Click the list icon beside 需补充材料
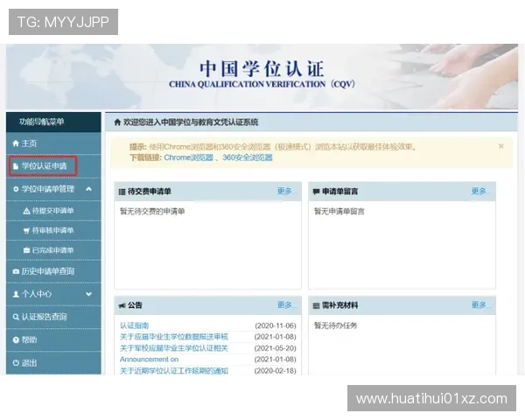Screen dimensions: 525x420 (x=316, y=305)
